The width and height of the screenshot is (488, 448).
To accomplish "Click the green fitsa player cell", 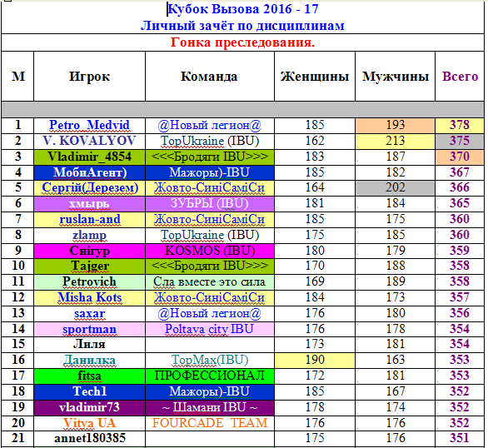I will pos(89,376).
